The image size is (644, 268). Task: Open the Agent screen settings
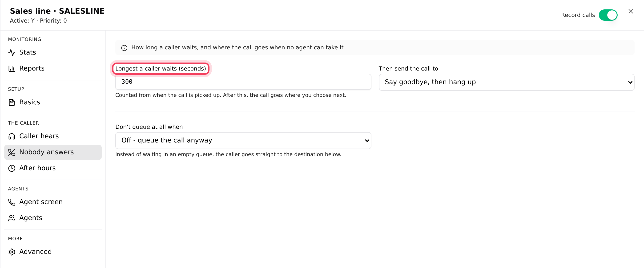coord(53,202)
